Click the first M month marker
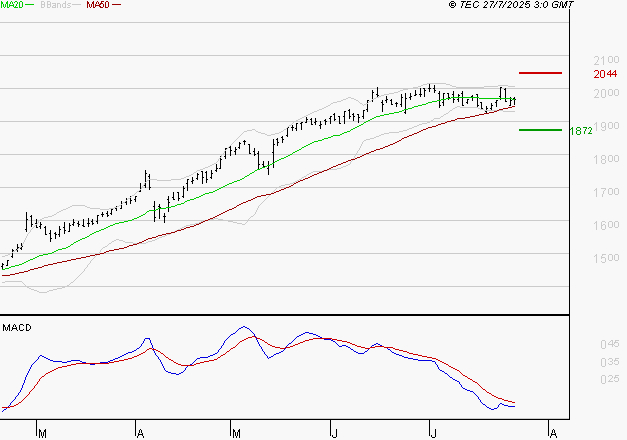Screen dimensions: 627x440 pos(42,434)
